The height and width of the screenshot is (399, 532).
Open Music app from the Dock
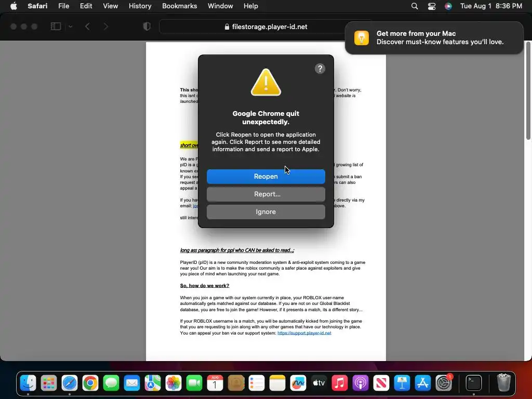tap(340, 383)
